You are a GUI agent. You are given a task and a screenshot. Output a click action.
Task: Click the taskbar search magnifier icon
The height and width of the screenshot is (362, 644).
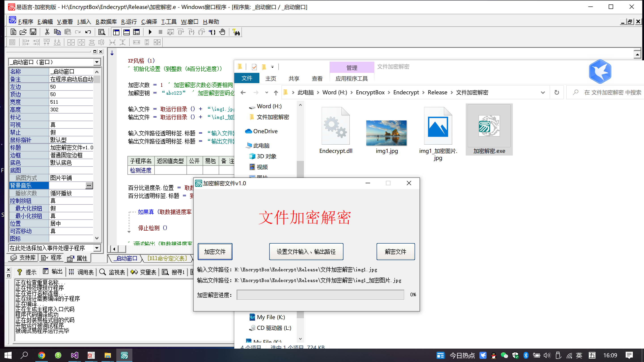(24, 355)
